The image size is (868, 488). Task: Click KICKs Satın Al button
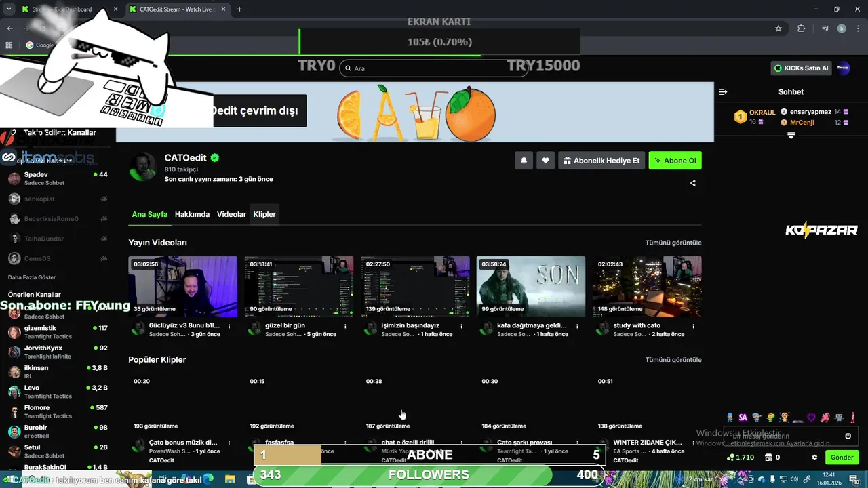click(802, 68)
